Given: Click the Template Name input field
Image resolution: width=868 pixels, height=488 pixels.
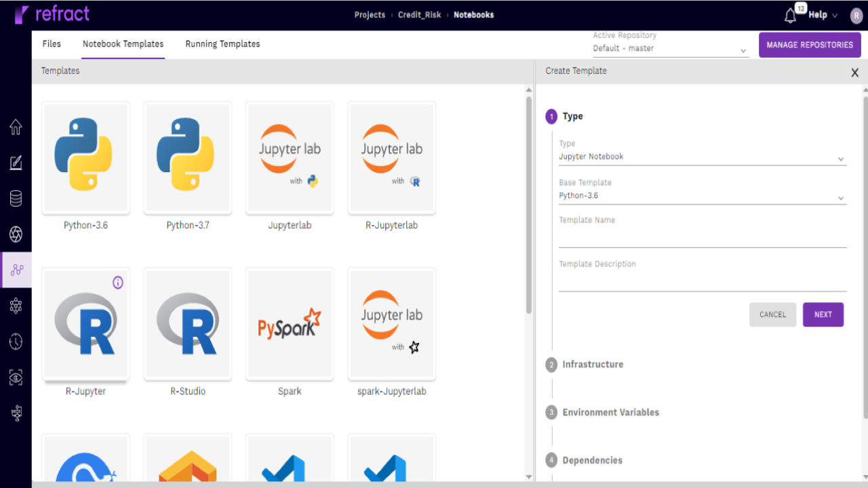Looking at the screenshot, I should (703, 234).
